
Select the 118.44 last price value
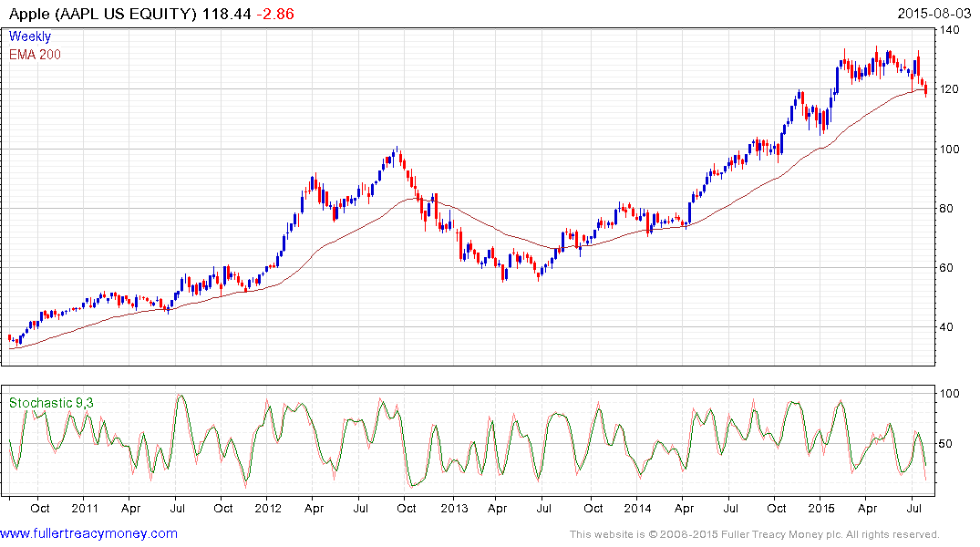point(226,14)
